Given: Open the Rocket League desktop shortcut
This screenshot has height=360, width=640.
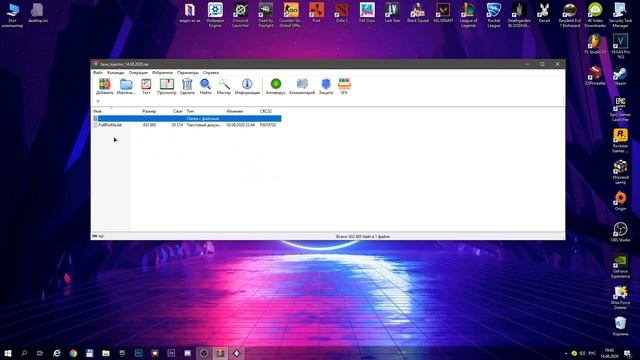Looking at the screenshot, I should (493, 15).
